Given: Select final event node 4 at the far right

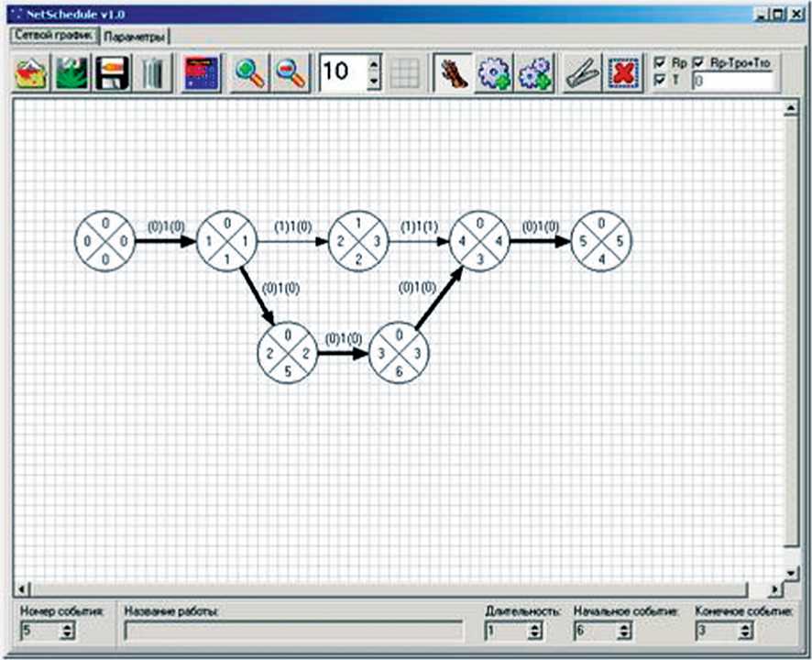Looking at the screenshot, I should [x=601, y=241].
